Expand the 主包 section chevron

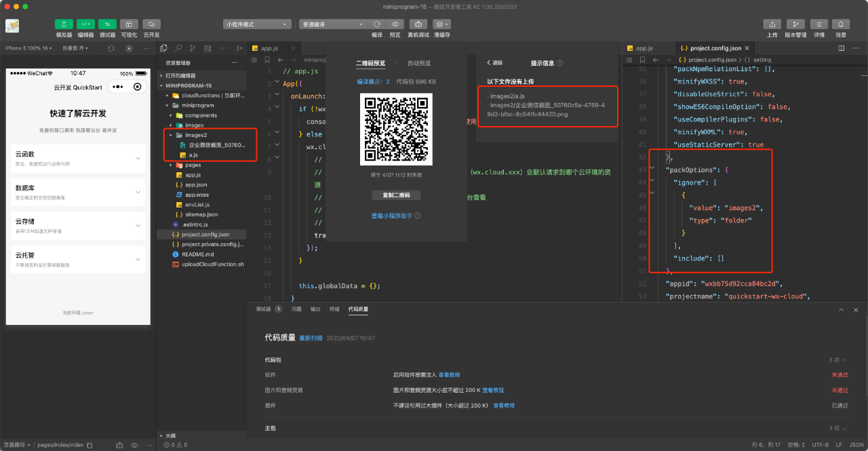click(x=845, y=429)
